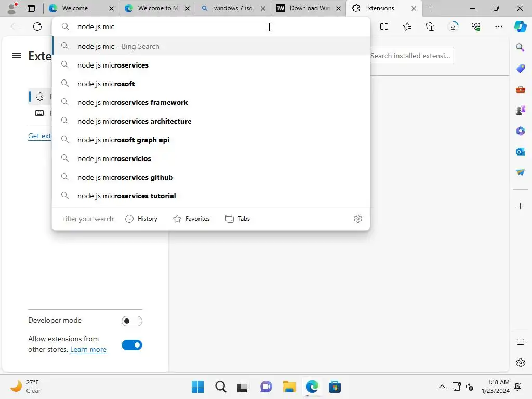Open the clock showing 1:18 AM
The height and width of the screenshot is (399, 532).
coord(495,387)
